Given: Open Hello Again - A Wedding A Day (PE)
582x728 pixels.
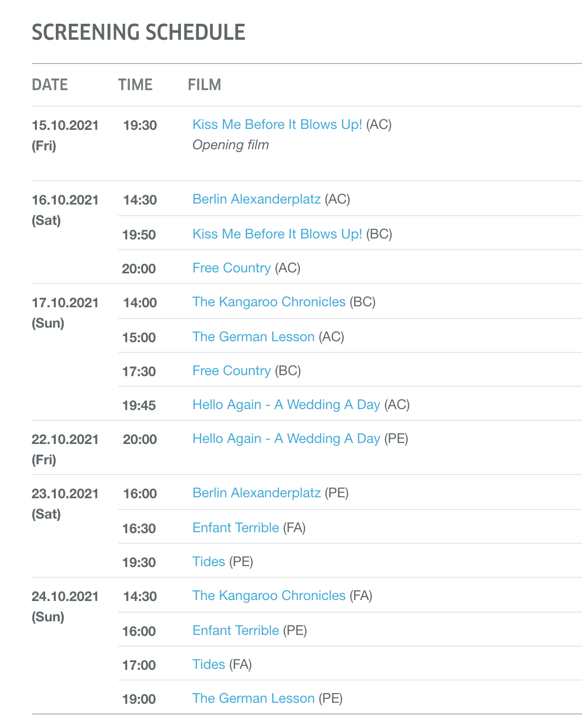Looking at the screenshot, I should (x=286, y=439).
